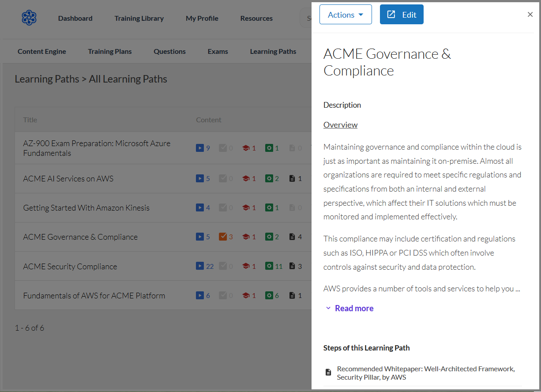541x392 pixels.
Task: Click video icon in ACME Security Compliance row
Action: (200, 266)
